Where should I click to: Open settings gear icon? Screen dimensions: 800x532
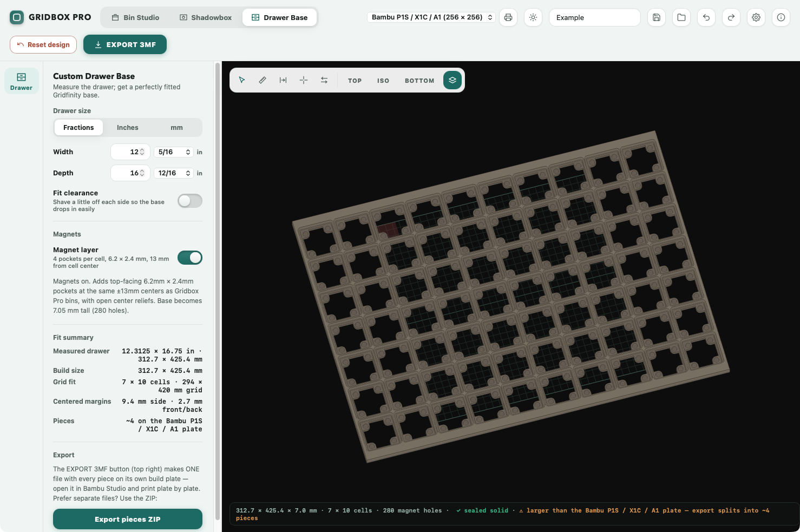pyautogui.click(x=756, y=17)
